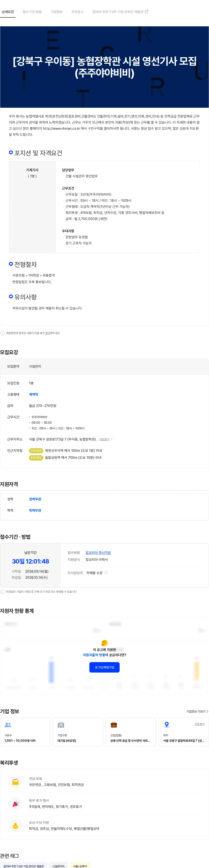Open the 잡코리아 즉시지원 link
Viewport: 209px width, 868px height.
click(x=98, y=553)
